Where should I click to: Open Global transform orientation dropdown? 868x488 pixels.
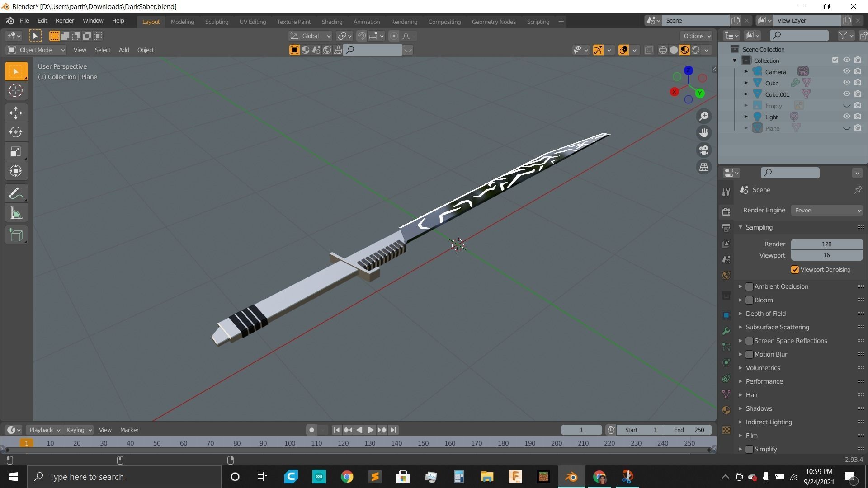click(x=310, y=36)
